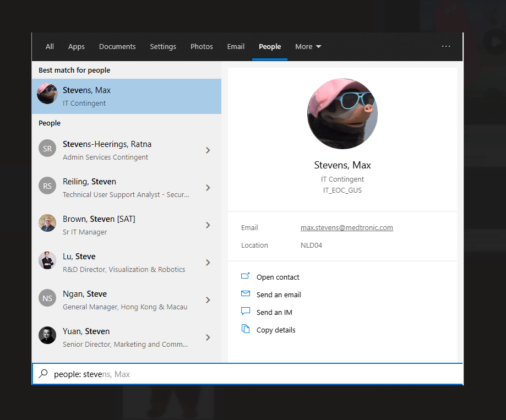506x420 pixels.
Task: Expand details for Lu, Steve
Action: 208,263
